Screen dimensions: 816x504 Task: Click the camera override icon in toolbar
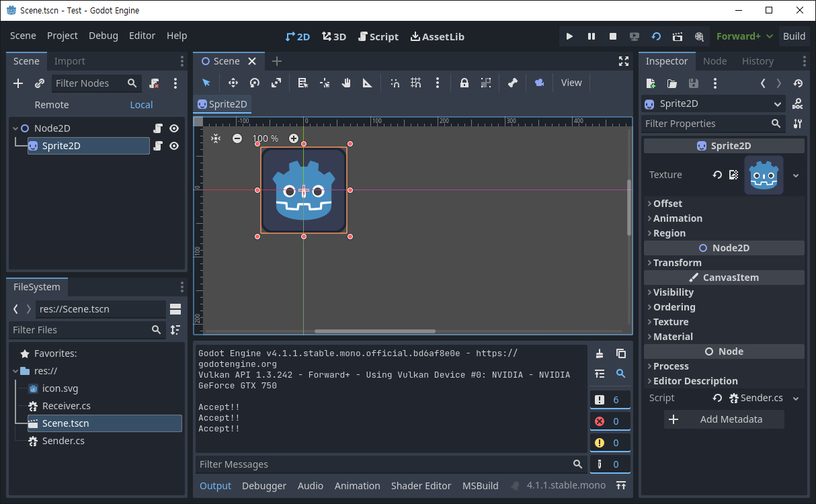[x=539, y=83]
